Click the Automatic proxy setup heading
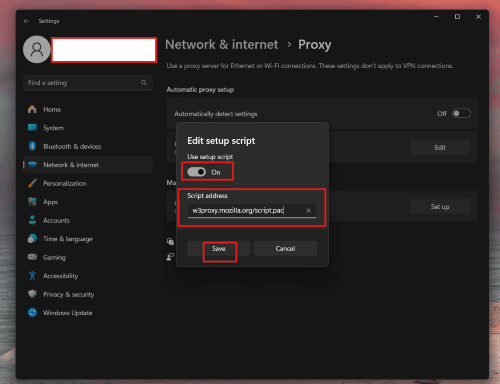This screenshot has width=500, height=384. point(200,90)
